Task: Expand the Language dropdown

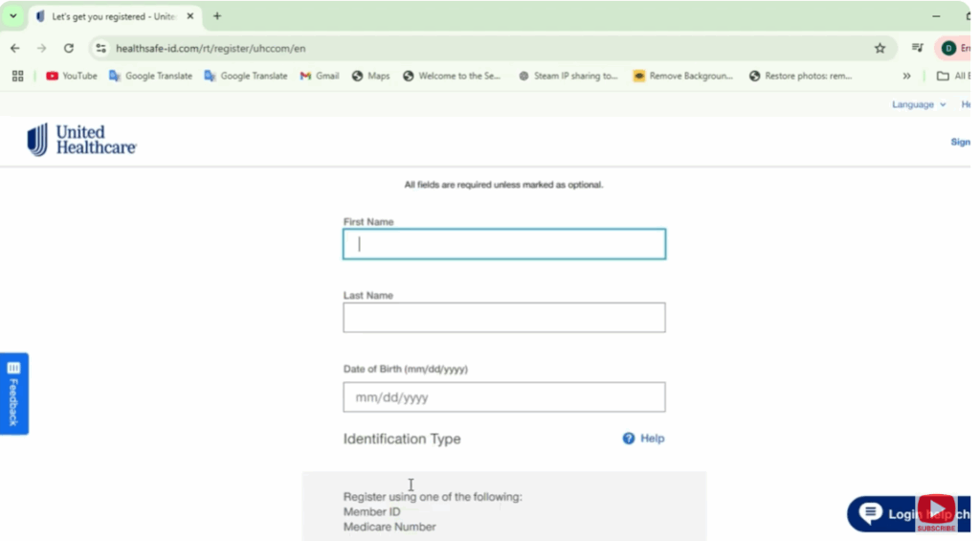Action: [x=919, y=104]
